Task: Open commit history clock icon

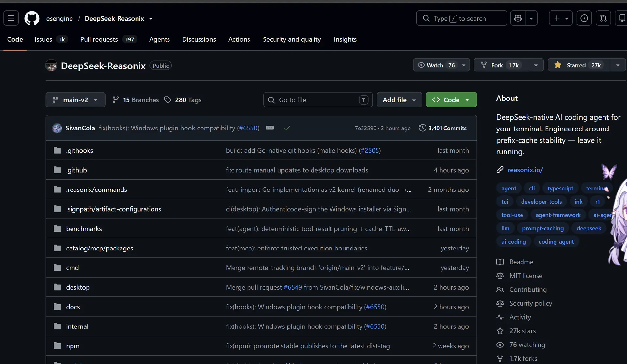Action: coord(423,128)
